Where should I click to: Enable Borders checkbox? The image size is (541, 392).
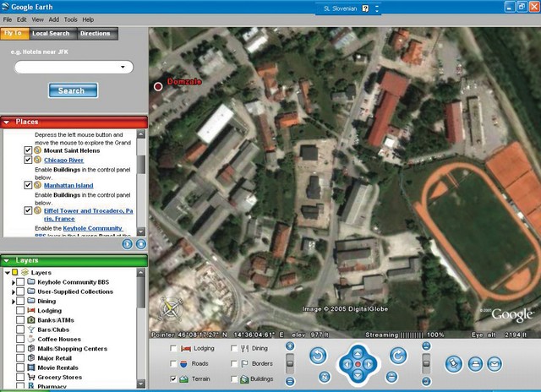[x=234, y=364]
